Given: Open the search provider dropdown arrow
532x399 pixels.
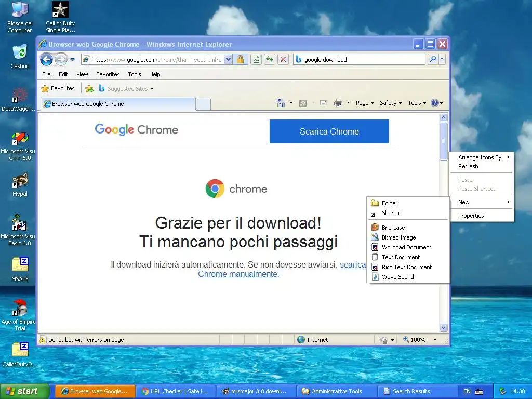Looking at the screenshot, I should (x=442, y=59).
